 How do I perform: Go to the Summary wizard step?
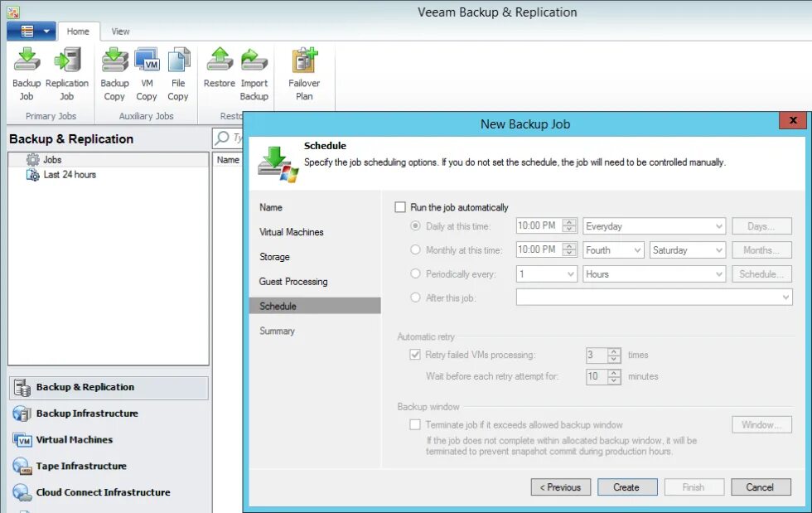(314, 331)
